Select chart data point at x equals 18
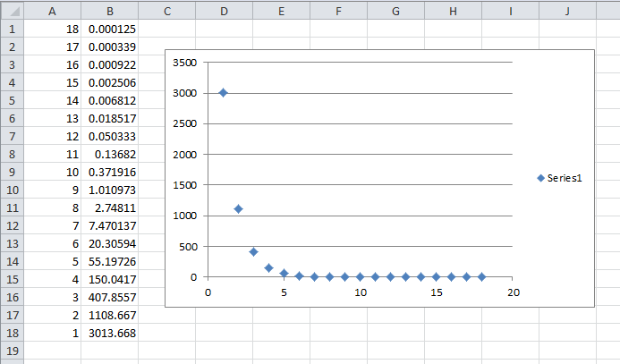 click(481, 277)
